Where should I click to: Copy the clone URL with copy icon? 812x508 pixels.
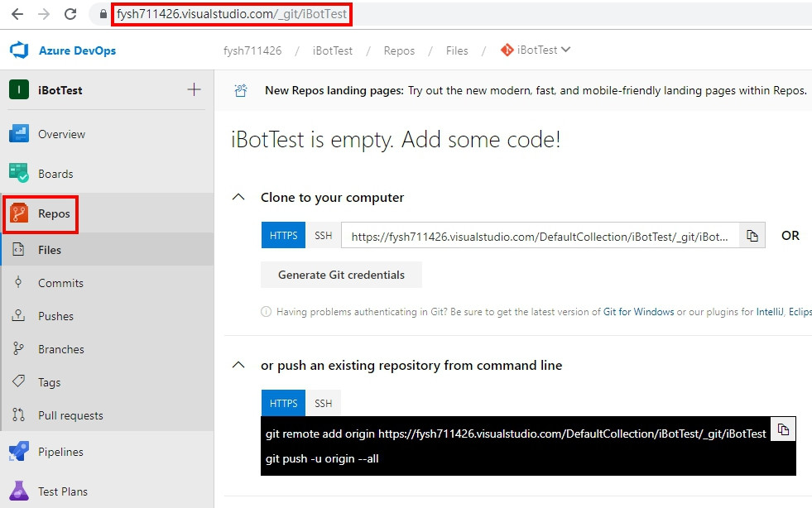(752, 236)
